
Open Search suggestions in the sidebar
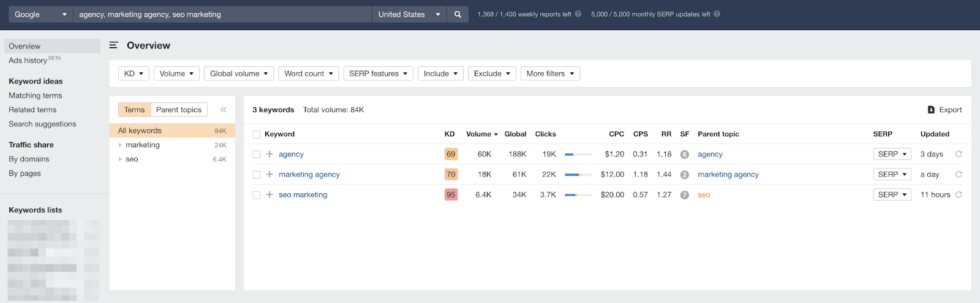tap(42, 124)
